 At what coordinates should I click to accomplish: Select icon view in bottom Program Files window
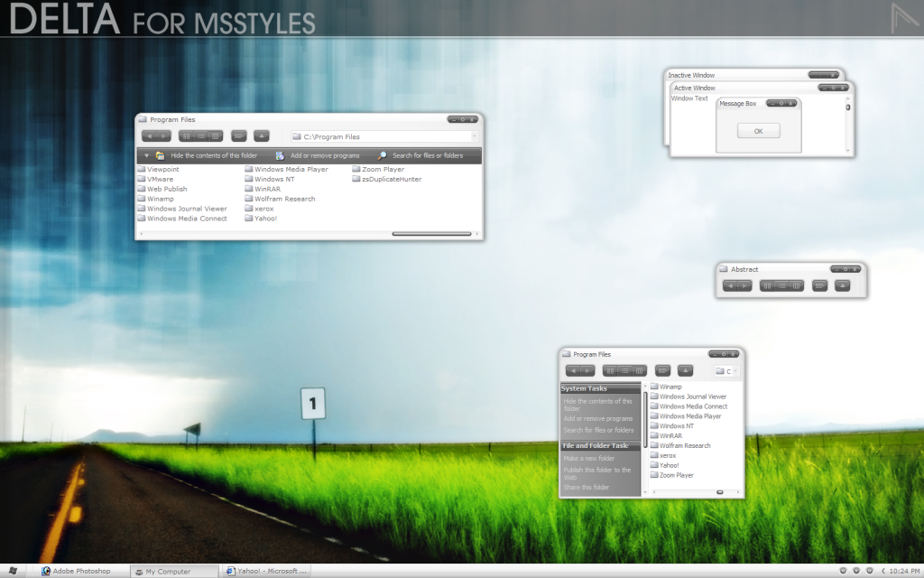(611, 370)
